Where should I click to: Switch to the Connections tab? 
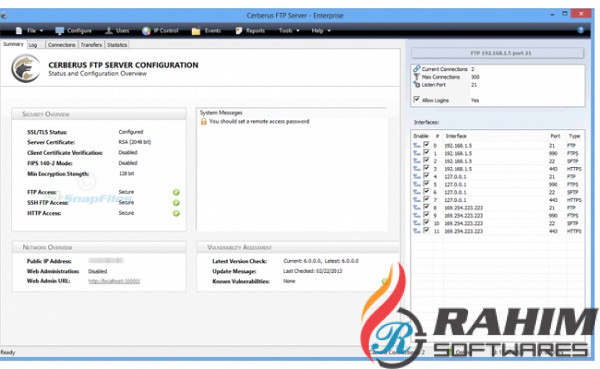[62, 45]
